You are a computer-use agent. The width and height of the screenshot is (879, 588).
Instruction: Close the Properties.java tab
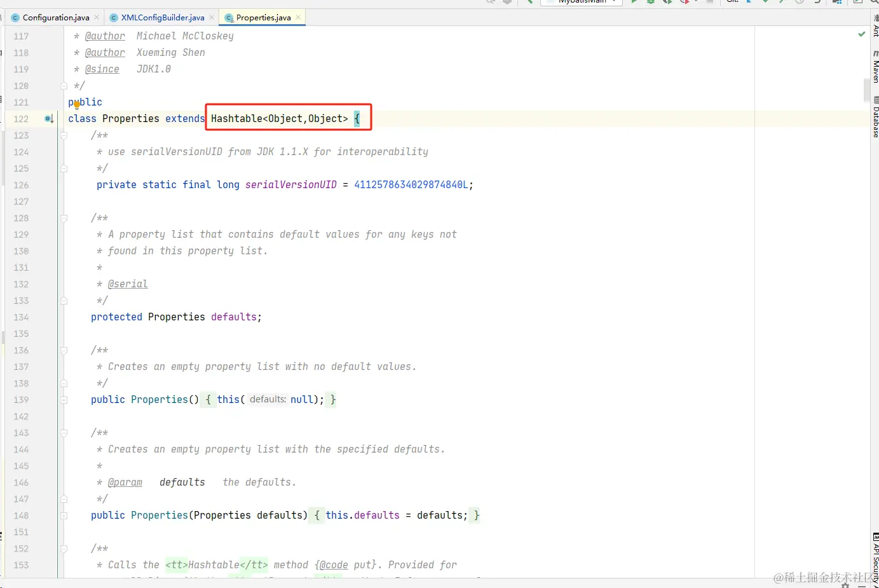tap(298, 18)
